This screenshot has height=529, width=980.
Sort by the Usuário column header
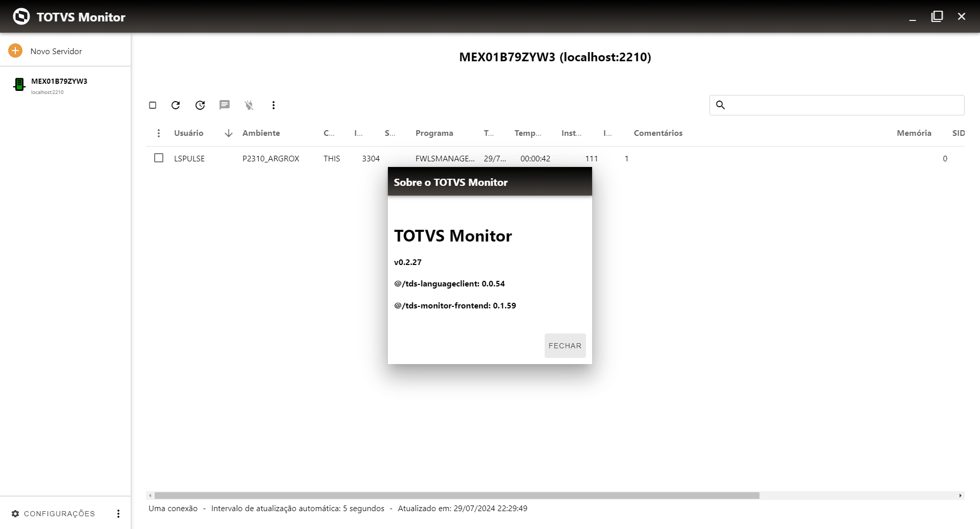click(x=188, y=133)
